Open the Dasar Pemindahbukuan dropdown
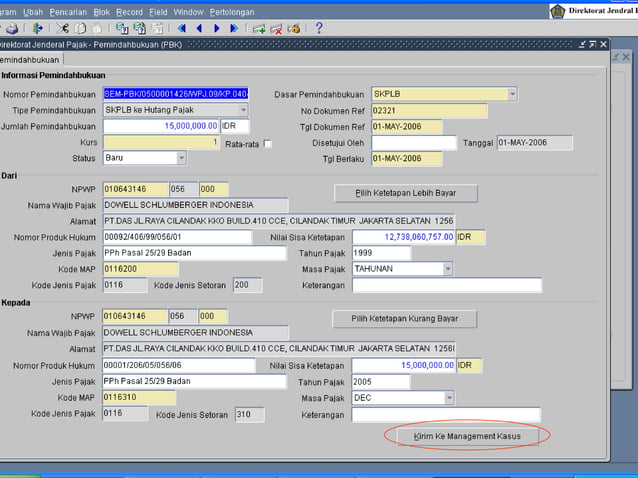The height and width of the screenshot is (478, 638). pyautogui.click(x=512, y=94)
